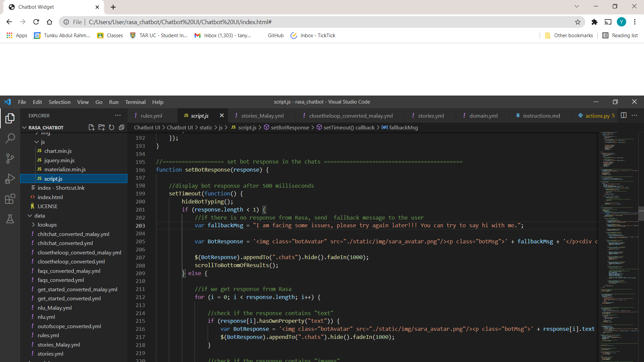Click the New File icon in explorer
Viewport: 644px width, 362px height.
pos(91,127)
